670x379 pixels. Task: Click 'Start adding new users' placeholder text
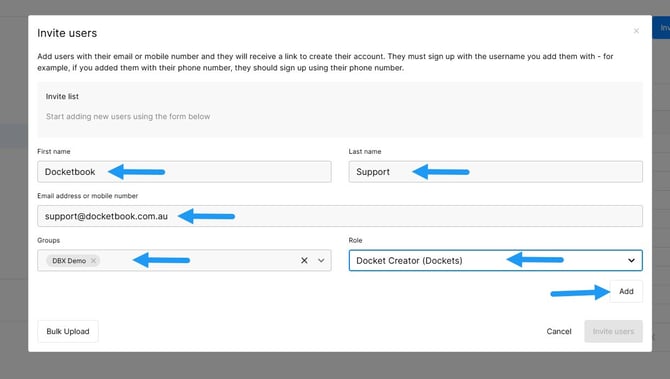click(128, 116)
